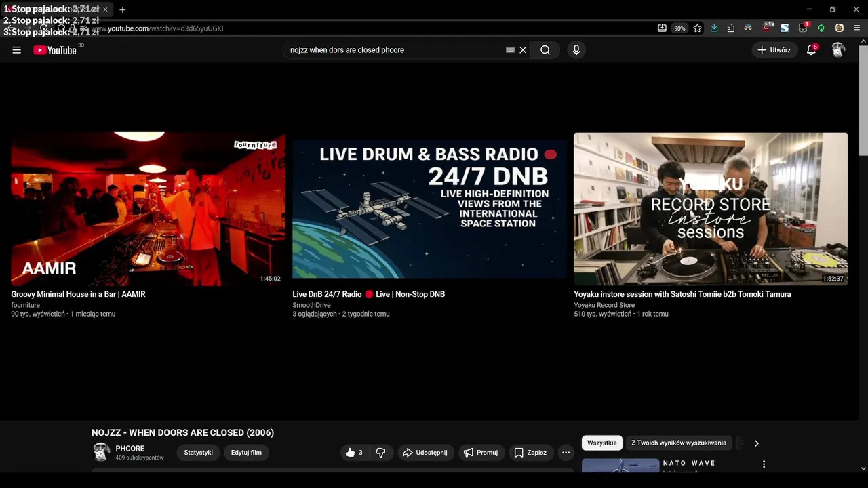Click the Promuj button
Screen dimensions: 868x488
(x=481, y=453)
